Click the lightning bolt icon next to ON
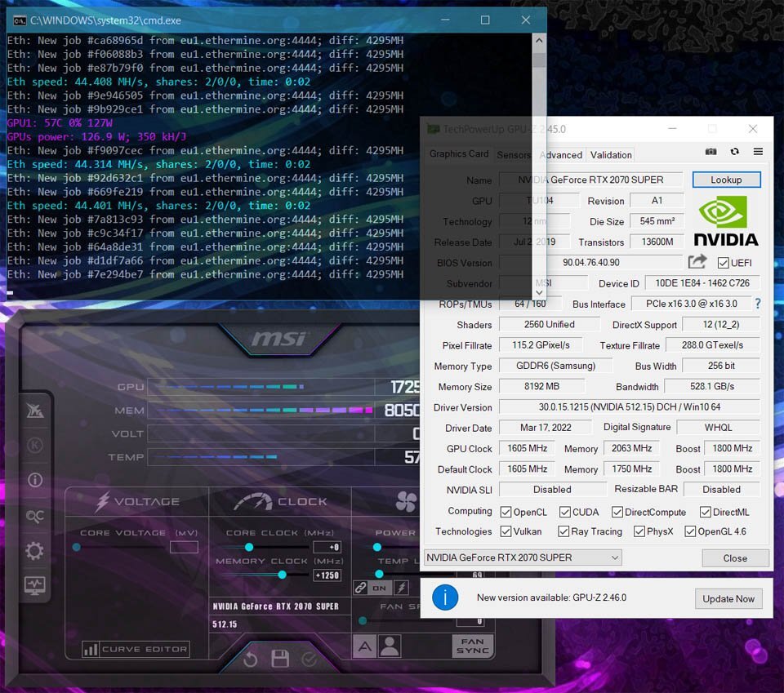This screenshot has height=693, width=784. pyautogui.click(x=401, y=588)
